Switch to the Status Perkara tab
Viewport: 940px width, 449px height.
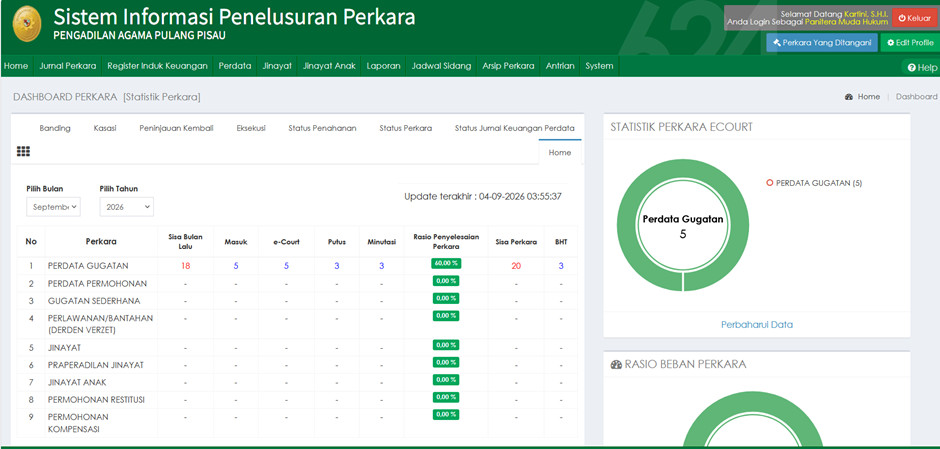coord(406,128)
